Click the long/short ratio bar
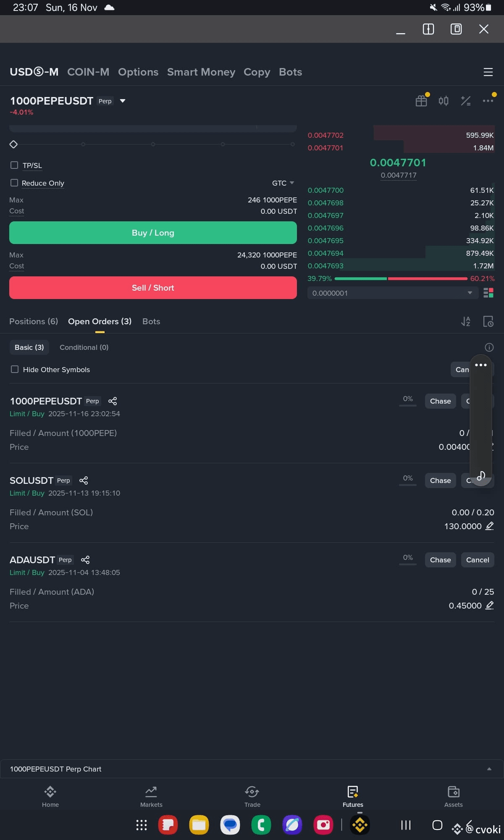 (401, 278)
